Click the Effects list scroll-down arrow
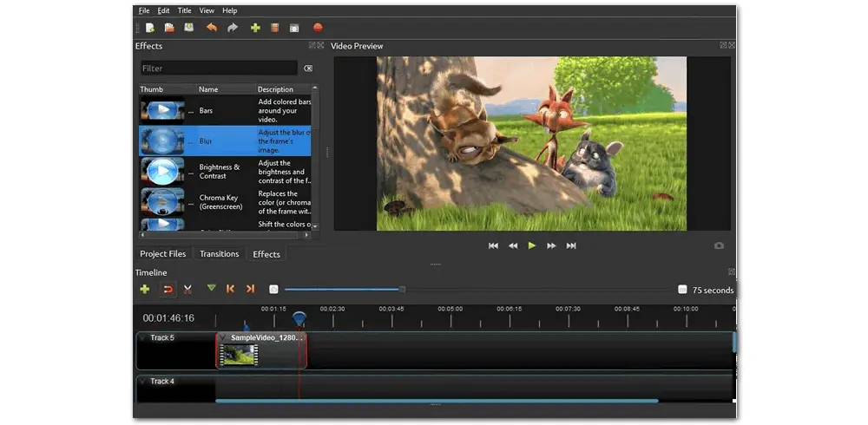Screen dimensions: 868x425 pyautogui.click(x=315, y=227)
